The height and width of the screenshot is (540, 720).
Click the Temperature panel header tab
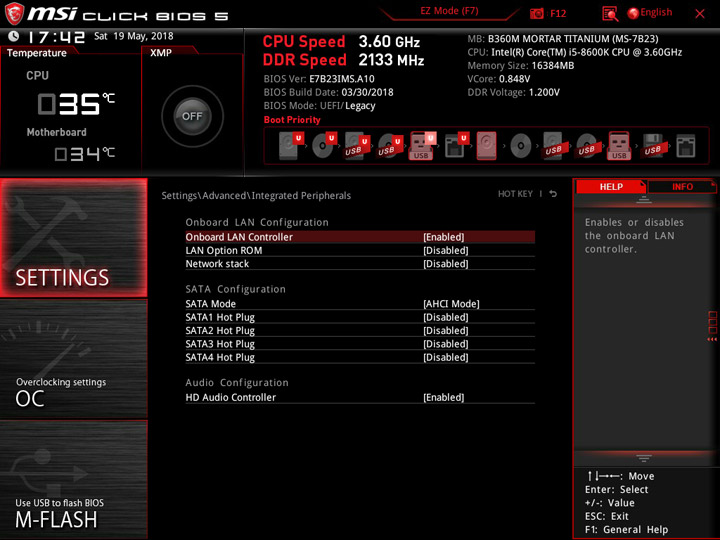(x=37, y=53)
